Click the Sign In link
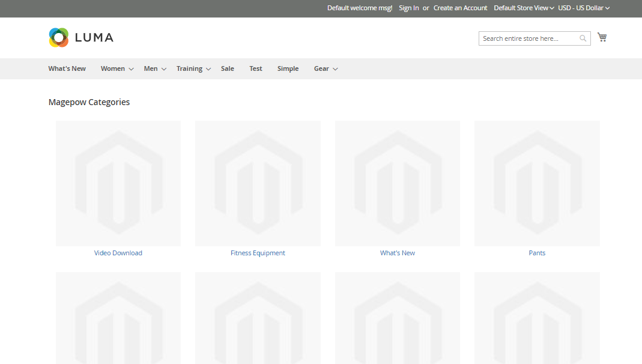This screenshot has height=364, width=642. click(x=409, y=8)
